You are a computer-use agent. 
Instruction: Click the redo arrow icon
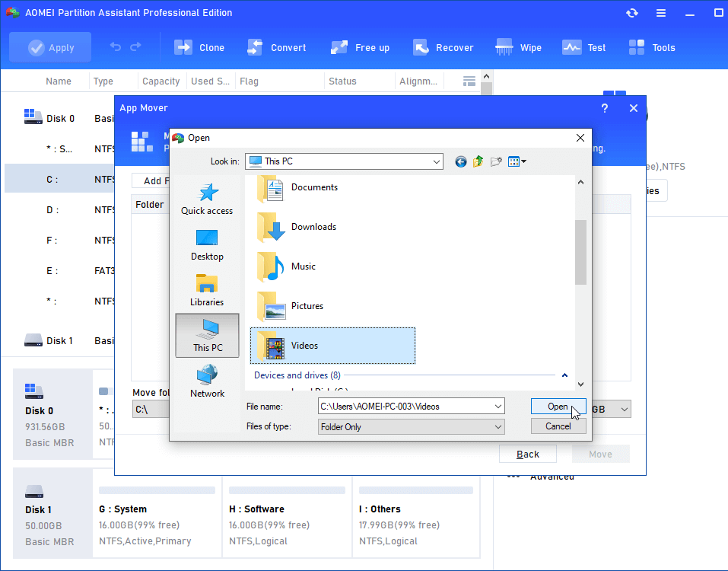pos(135,47)
